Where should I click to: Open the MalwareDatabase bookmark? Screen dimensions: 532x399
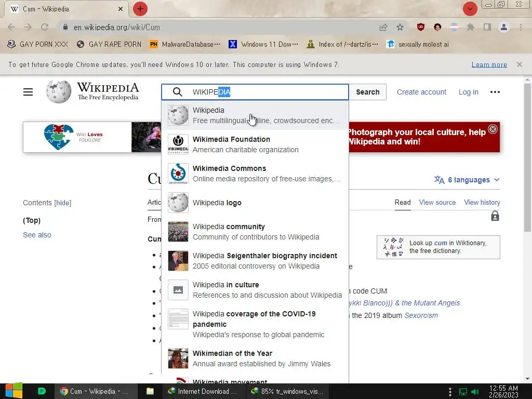tap(185, 44)
